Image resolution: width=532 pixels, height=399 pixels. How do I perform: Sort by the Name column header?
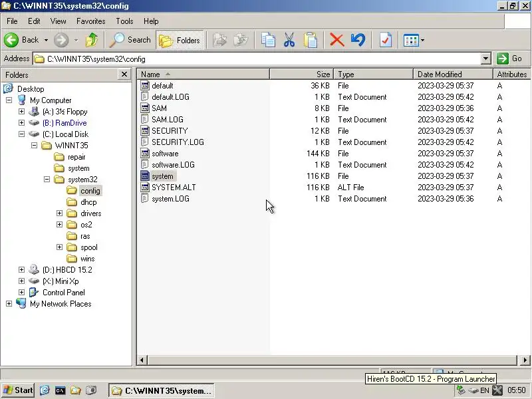click(x=203, y=74)
